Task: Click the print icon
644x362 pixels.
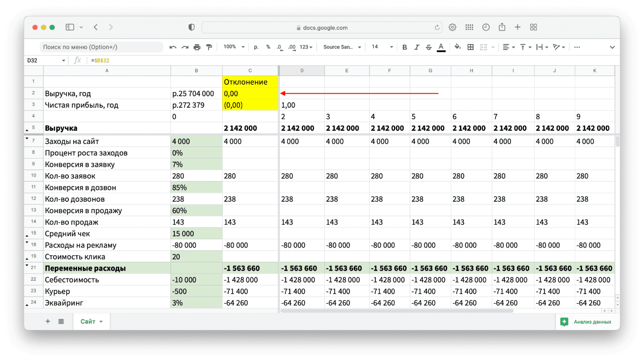Action: click(x=197, y=47)
